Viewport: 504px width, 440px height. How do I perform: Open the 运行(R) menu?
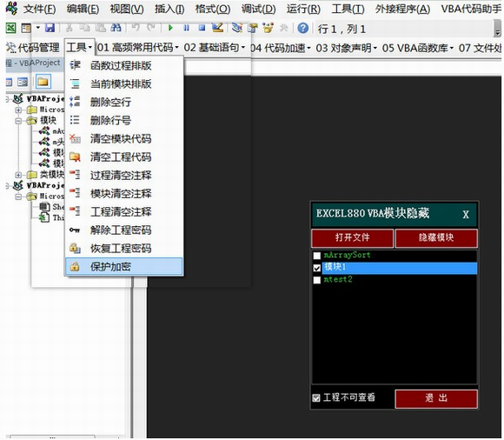pos(303,9)
